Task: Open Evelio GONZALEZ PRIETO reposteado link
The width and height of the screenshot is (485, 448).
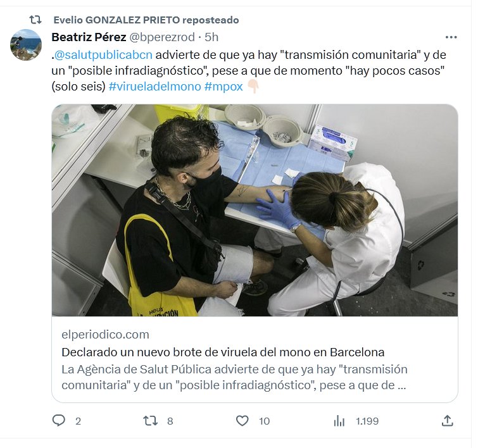Action: point(146,20)
